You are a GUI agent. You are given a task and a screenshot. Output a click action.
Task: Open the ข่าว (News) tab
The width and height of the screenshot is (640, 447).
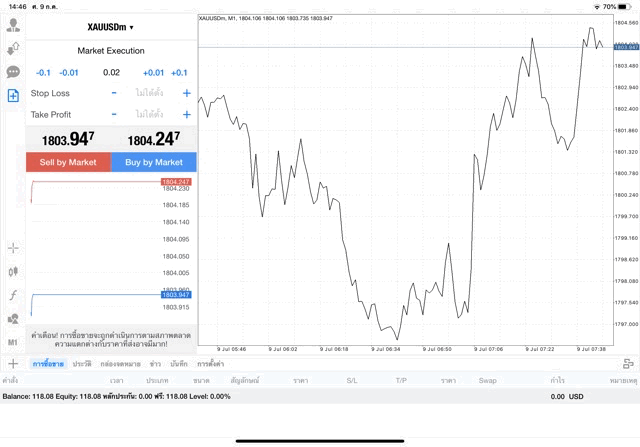pos(155,364)
